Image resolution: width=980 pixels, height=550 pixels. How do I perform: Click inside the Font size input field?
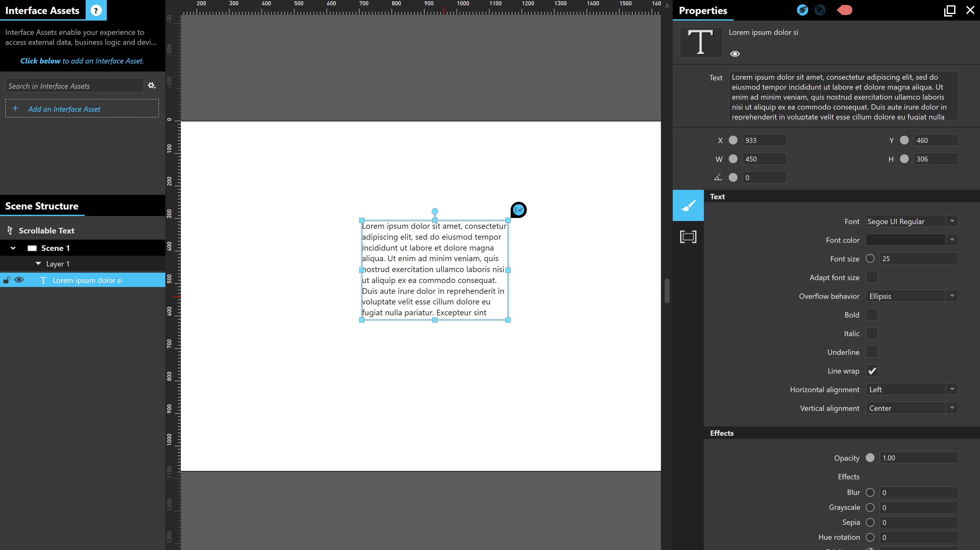point(919,259)
